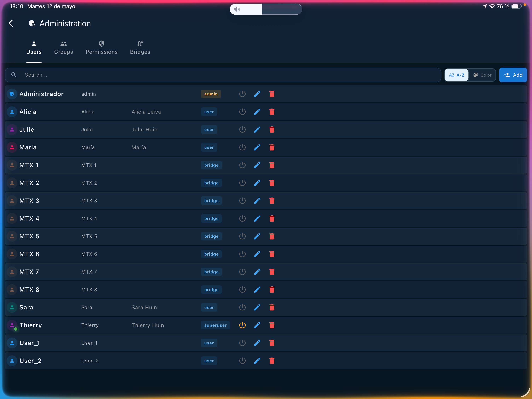Select the 'Thierry Huin' full name
The image size is (532, 399).
147,325
